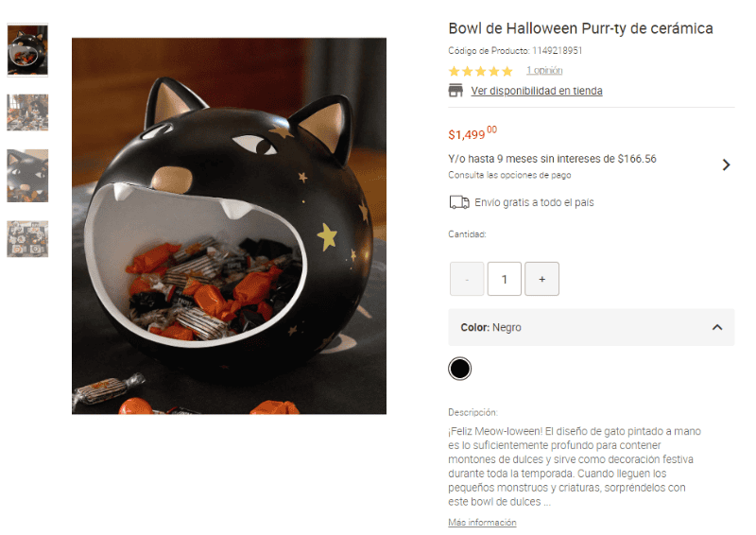The height and width of the screenshot is (535, 756).
Task: Open payment options with right arrow
Action: pos(726,164)
